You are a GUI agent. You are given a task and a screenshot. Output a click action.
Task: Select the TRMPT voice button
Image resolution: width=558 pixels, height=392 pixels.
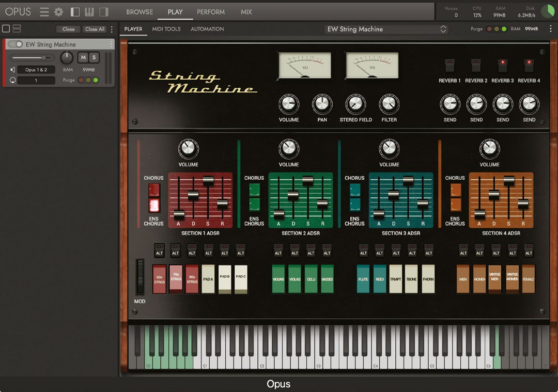pos(396,279)
